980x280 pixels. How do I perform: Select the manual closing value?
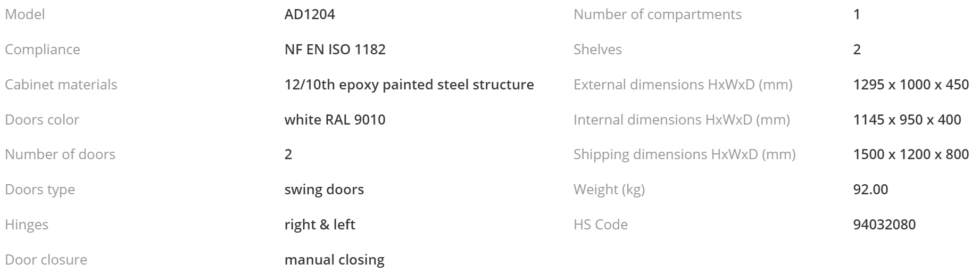tap(335, 260)
